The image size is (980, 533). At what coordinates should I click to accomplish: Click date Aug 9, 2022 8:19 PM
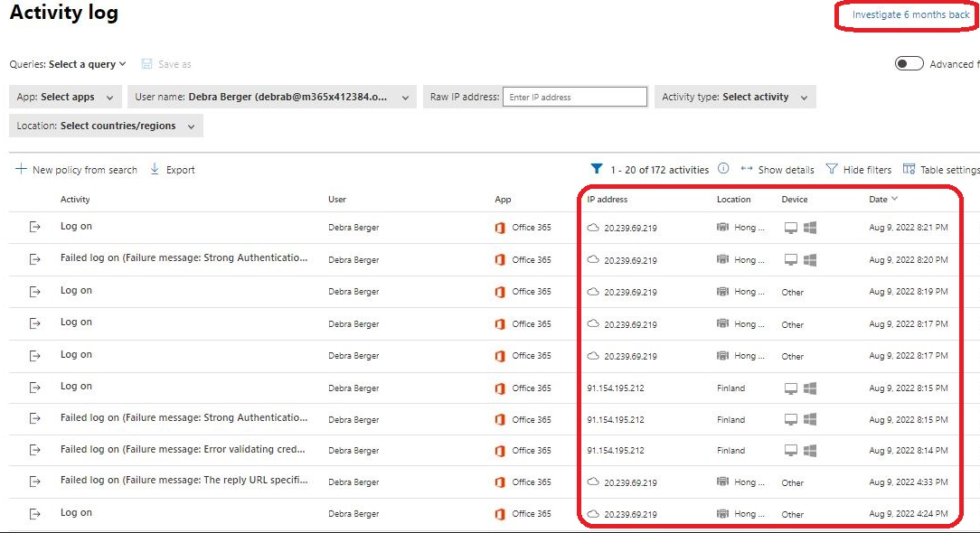tap(908, 292)
